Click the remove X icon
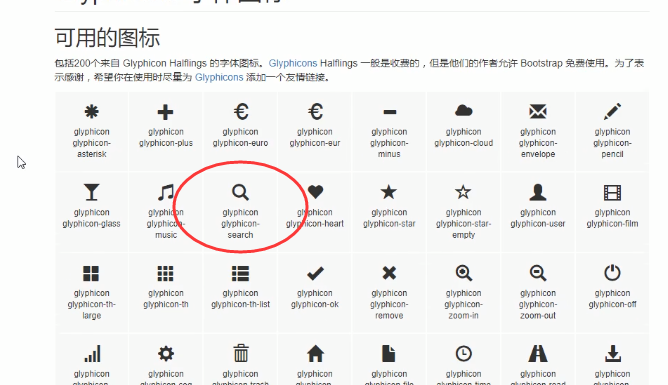Image resolution: width=668 pixels, height=385 pixels. (x=389, y=273)
